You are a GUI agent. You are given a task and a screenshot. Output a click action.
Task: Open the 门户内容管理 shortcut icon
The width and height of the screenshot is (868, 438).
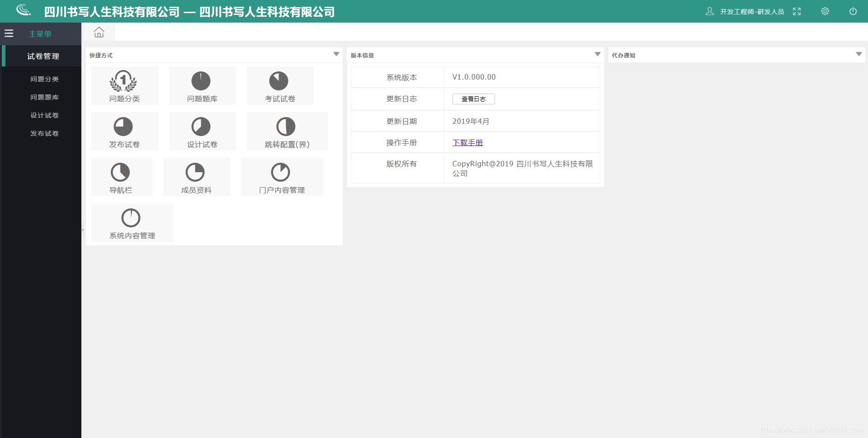(x=280, y=172)
